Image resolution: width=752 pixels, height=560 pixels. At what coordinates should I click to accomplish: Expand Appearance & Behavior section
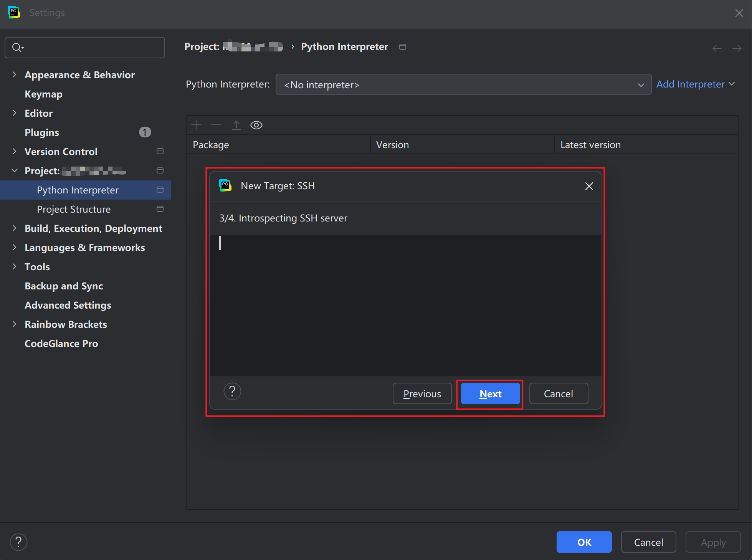pos(14,74)
